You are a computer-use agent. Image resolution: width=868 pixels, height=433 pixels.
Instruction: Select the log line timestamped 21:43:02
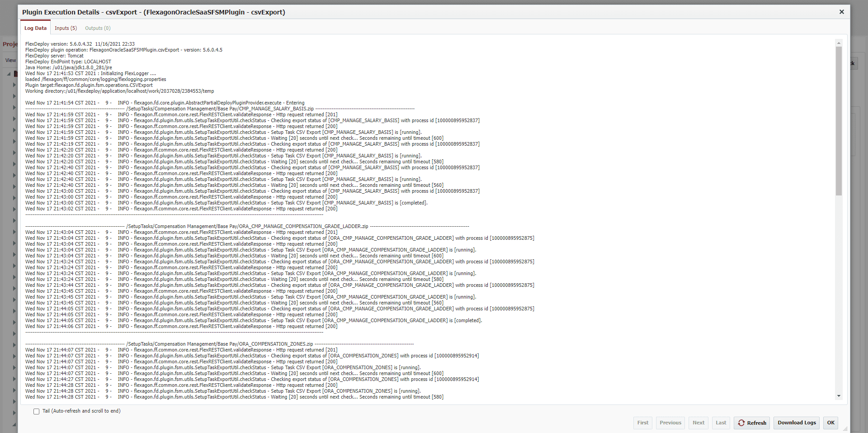click(181, 209)
